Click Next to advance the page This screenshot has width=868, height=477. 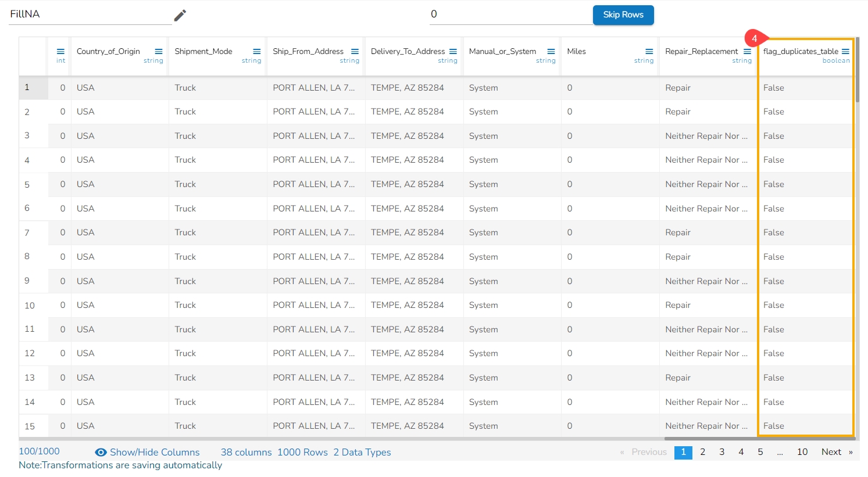pyautogui.click(x=831, y=452)
